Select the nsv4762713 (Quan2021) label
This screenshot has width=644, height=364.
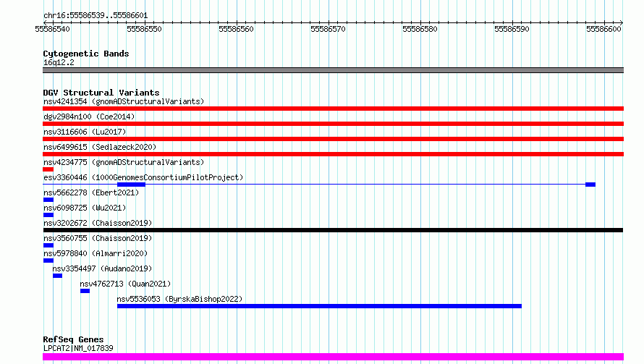click(125, 284)
